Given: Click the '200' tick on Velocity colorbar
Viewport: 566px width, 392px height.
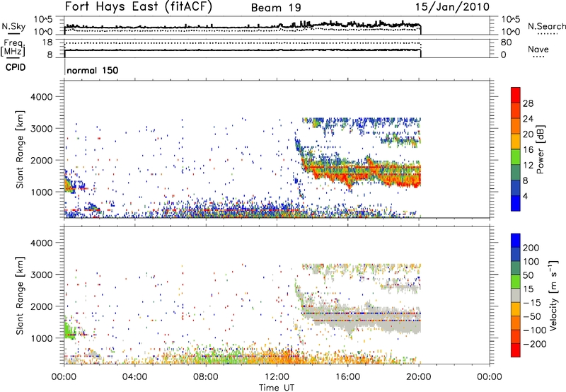Looking at the screenshot, I should (531, 248).
